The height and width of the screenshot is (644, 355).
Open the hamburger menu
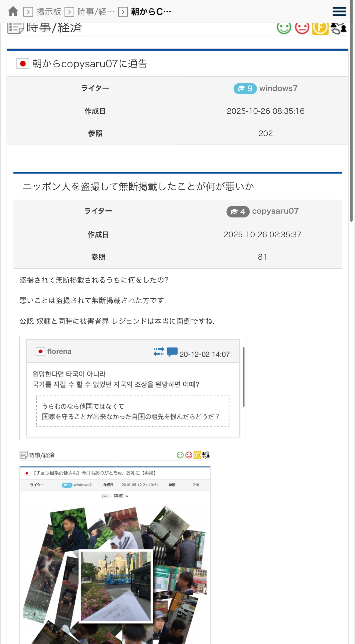339,11
